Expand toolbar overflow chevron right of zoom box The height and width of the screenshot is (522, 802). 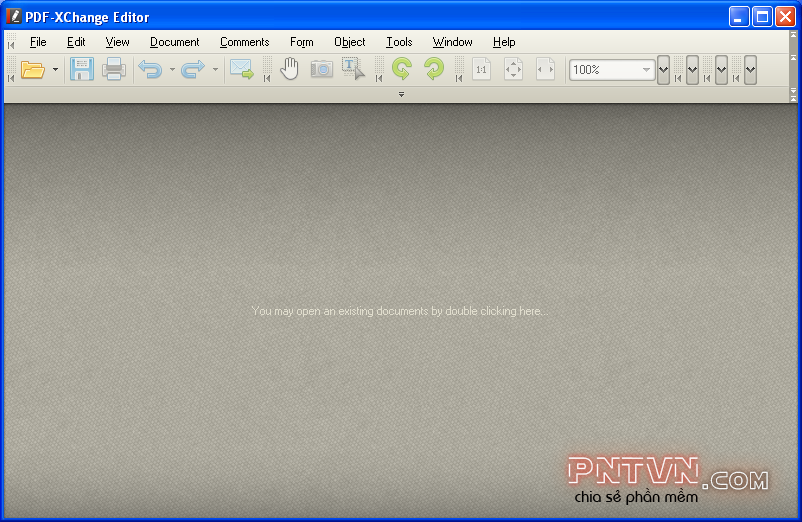pos(663,70)
